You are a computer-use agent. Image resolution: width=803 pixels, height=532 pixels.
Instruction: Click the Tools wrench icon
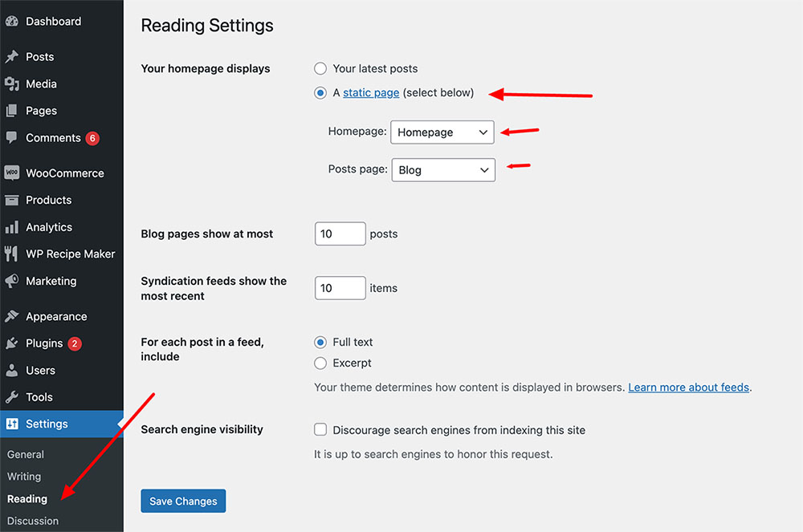[x=12, y=397]
